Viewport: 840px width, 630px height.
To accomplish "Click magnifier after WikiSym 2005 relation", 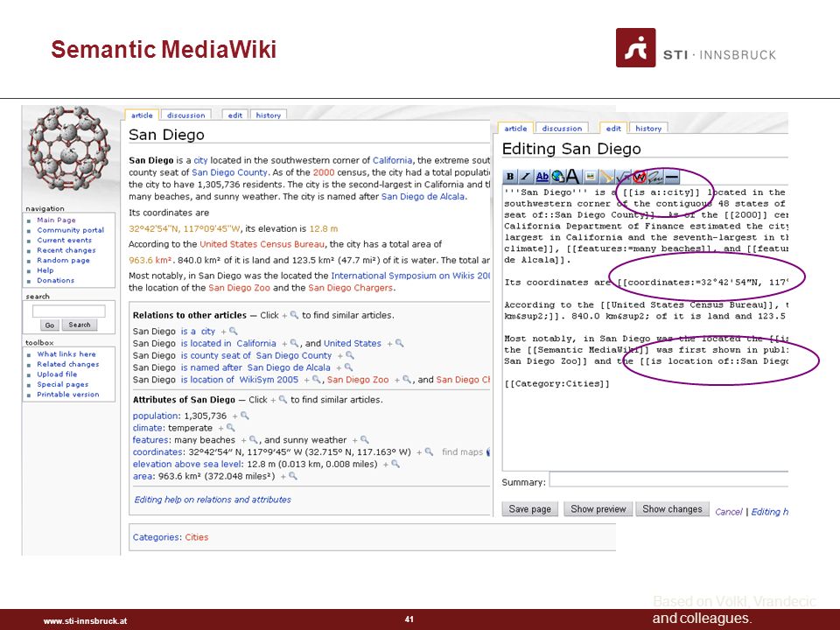I will pyautogui.click(x=317, y=379).
